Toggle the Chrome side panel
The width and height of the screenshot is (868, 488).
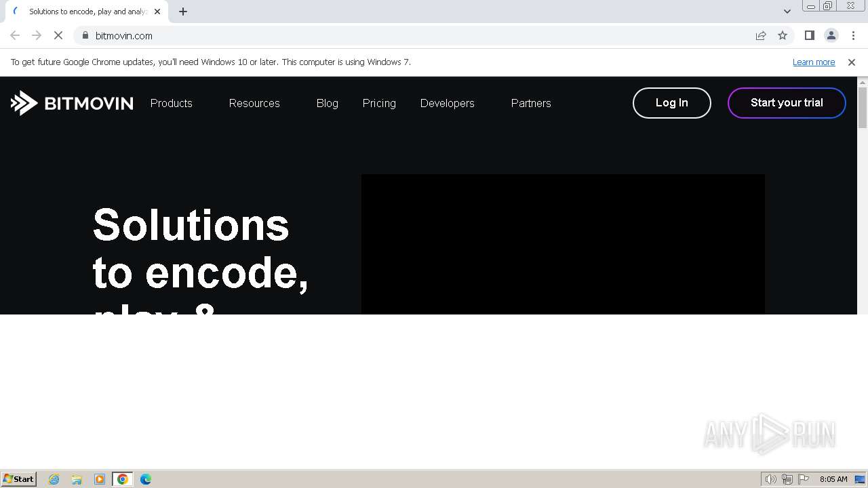coord(810,35)
